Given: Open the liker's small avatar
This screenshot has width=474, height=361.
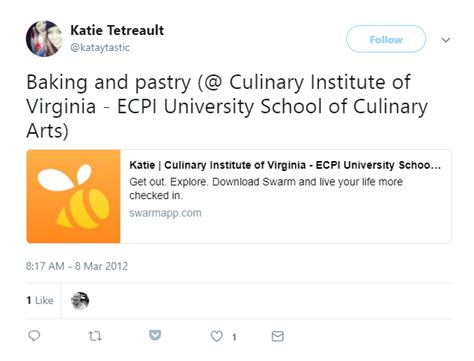Looking at the screenshot, I should click(80, 300).
